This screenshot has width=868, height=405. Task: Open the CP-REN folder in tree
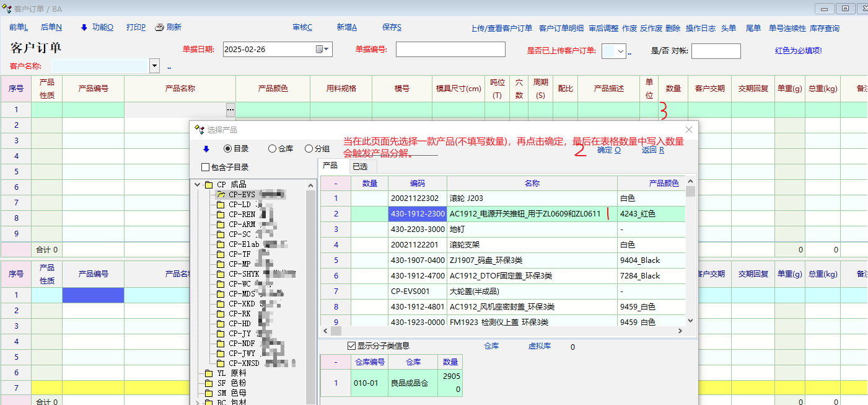tap(221, 215)
